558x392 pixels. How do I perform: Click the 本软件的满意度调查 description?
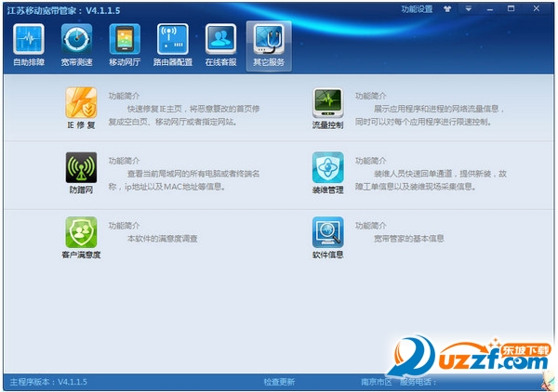point(162,239)
